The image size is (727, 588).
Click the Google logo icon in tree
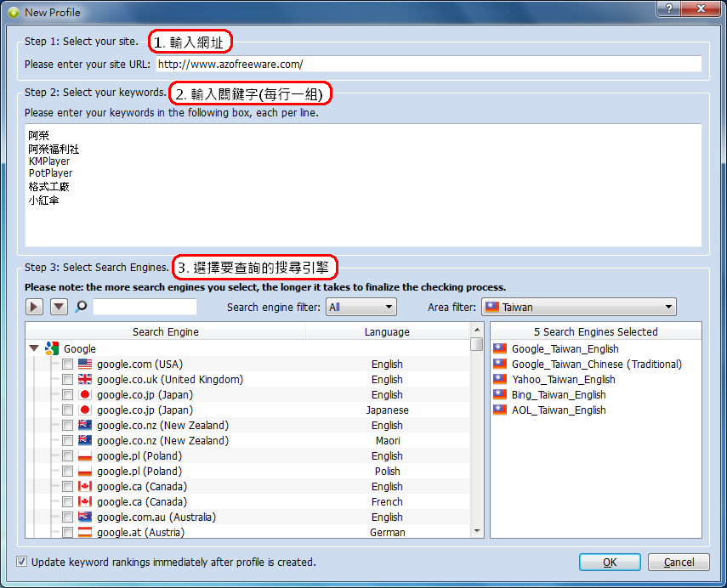point(52,348)
